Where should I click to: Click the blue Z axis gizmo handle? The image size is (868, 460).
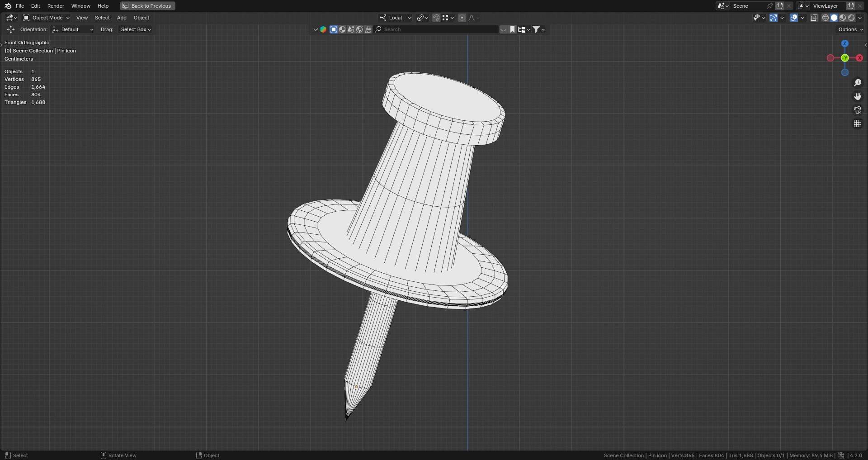point(845,43)
